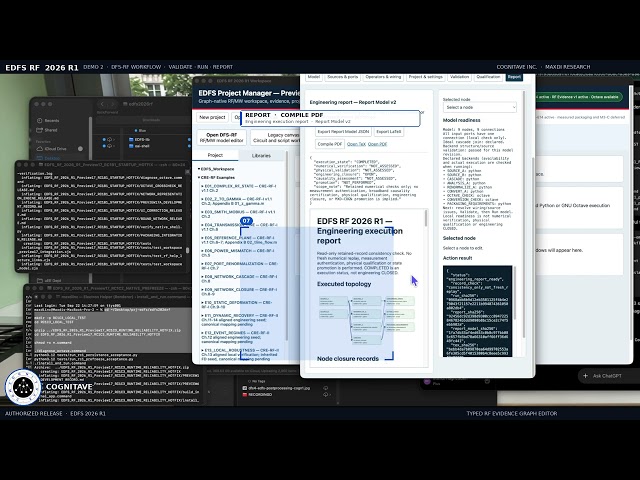Select E07_PORT_RENORMALIZATION tree row
The height and width of the screenshot is (480, 640).
239,266
